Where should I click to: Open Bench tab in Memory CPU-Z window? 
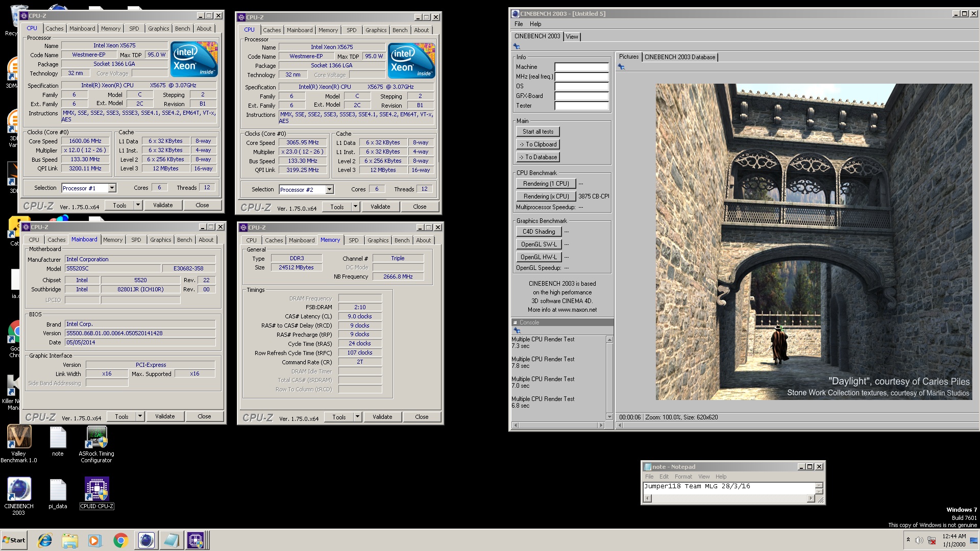(x=402, y=240)
